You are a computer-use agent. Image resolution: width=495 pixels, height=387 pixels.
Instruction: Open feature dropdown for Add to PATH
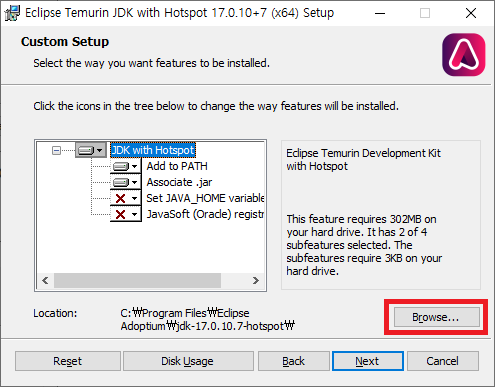click(x=126, y=166)
